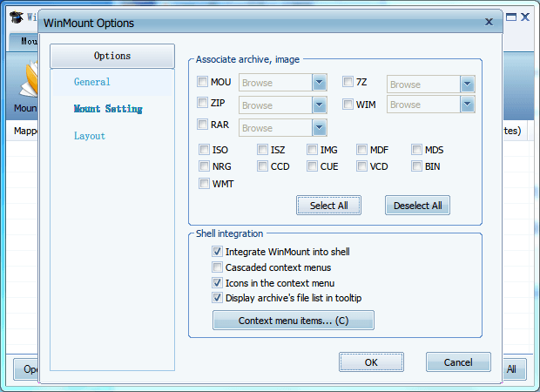Check the ZIP archive association box
The image size is (540, 392).
coord(203,104)
